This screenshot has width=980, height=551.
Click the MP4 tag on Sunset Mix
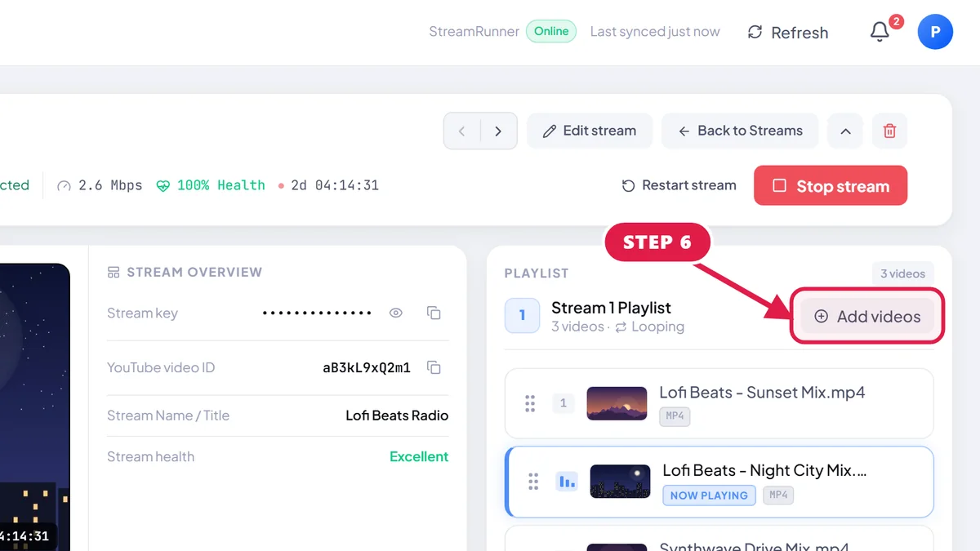pos(675,416)
